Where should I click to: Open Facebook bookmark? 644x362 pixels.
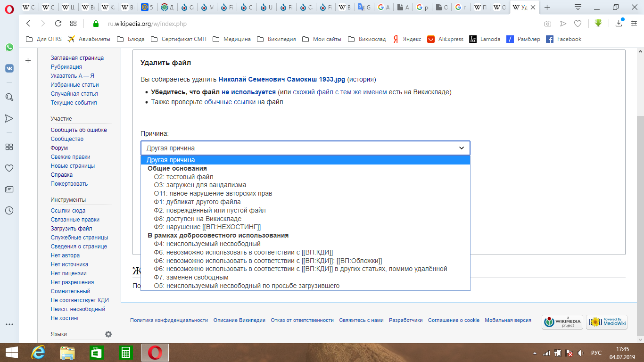click(563, 39)
